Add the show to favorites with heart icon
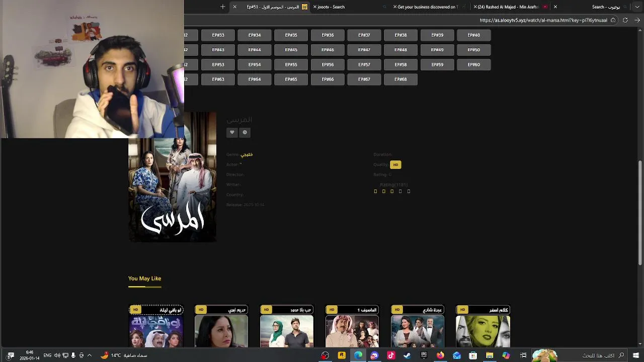Image resolution: width=644 pixels, height=362 pixels. (x=232, y=132)
